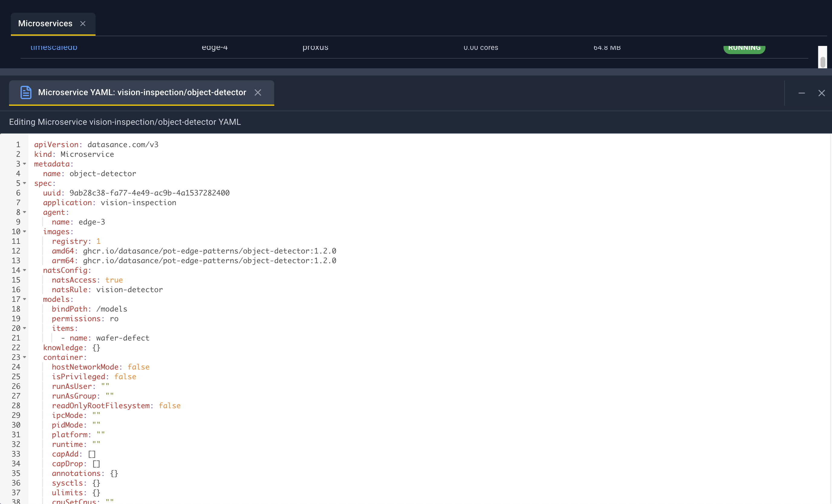Click the proxus application cell

coord(315,48)
